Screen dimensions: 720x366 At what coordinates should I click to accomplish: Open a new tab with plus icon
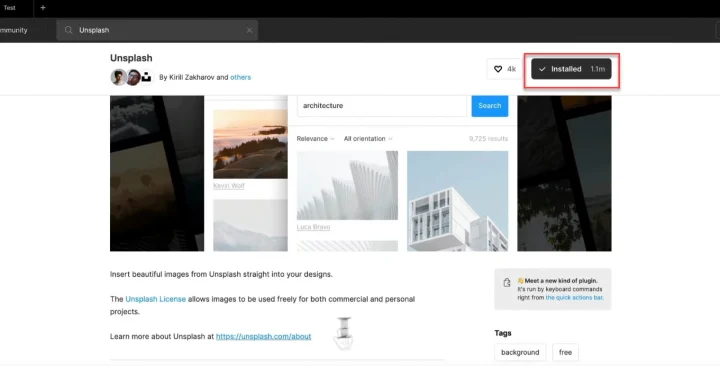[43, 8]
